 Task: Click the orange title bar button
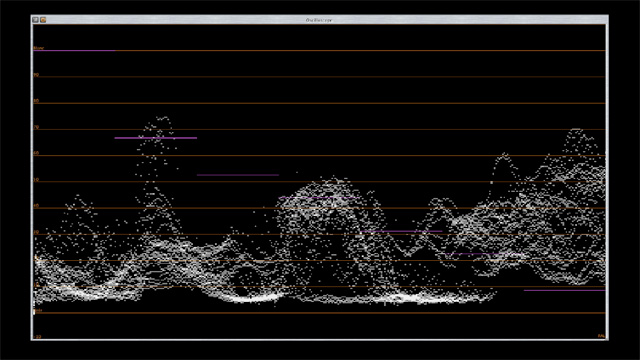[43, 20]
